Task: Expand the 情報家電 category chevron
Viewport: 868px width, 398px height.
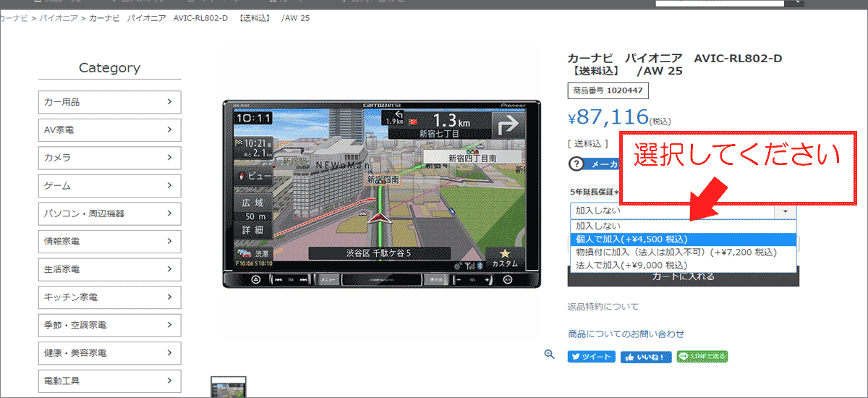Action: 169,241
